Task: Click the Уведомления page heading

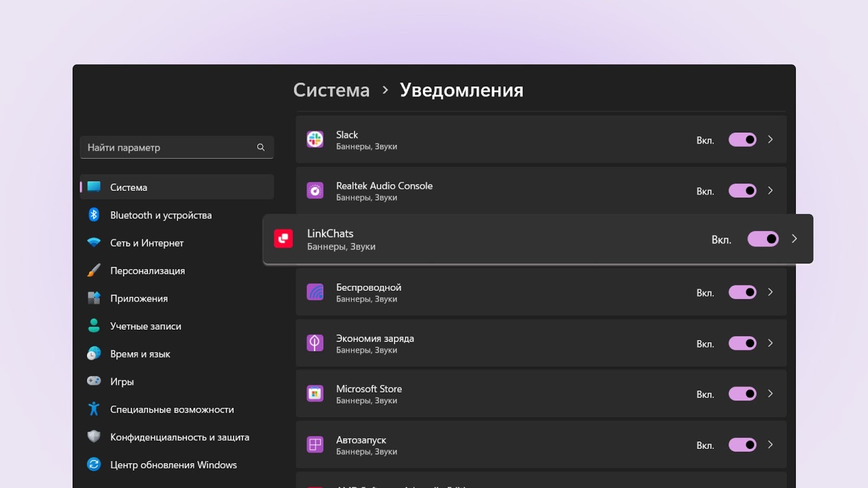Action: pyautogui.click(x=462, y=89)
